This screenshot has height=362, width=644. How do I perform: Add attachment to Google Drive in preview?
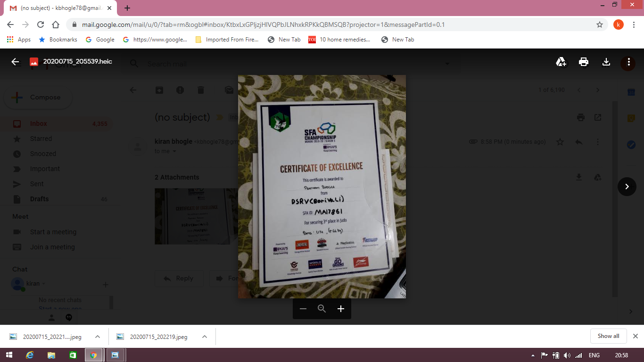pyautogui.click(x=561, y=62)
